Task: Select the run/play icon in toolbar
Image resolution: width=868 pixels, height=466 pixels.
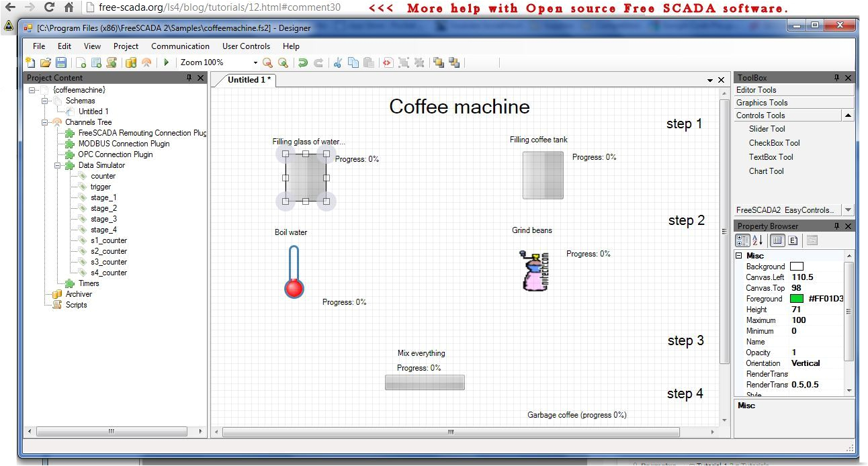Action: [x=165, y=62]
